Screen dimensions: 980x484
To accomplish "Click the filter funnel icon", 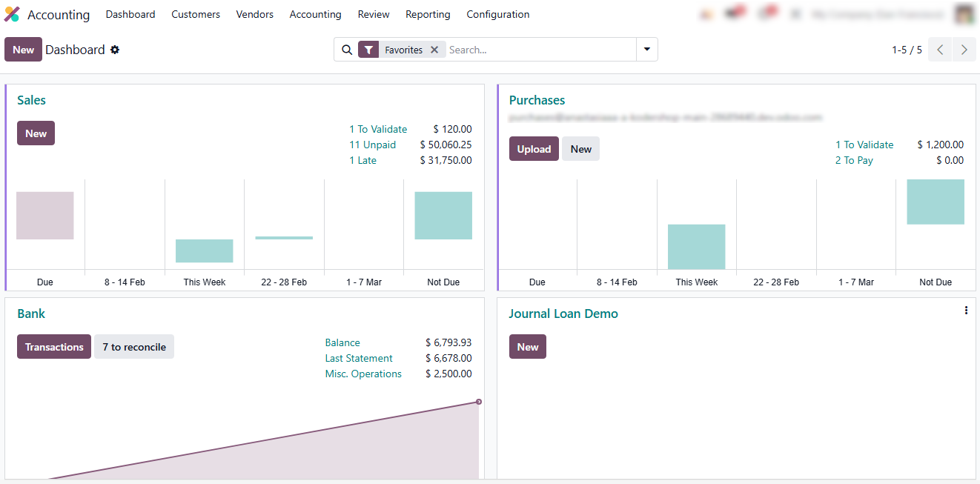I will [368, 50].
